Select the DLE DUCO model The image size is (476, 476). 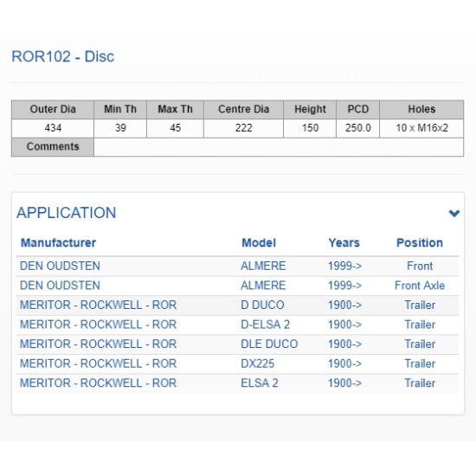tap(269, 344)
